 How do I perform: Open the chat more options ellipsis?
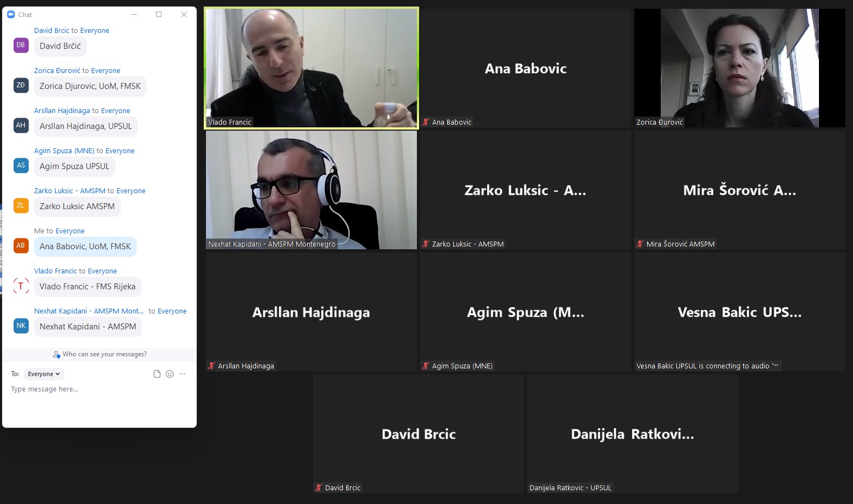pyautogui.click(x=182, y=374)
